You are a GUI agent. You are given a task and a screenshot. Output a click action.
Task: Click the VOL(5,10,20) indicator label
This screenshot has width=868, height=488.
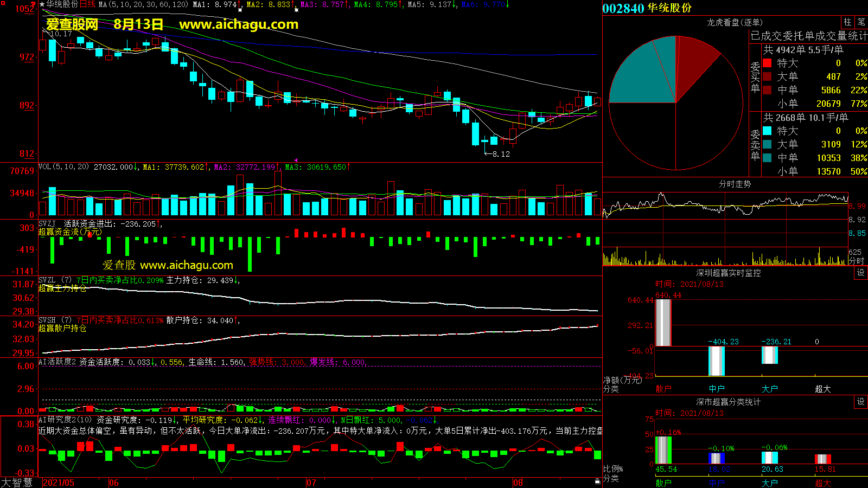click(63, 167)
